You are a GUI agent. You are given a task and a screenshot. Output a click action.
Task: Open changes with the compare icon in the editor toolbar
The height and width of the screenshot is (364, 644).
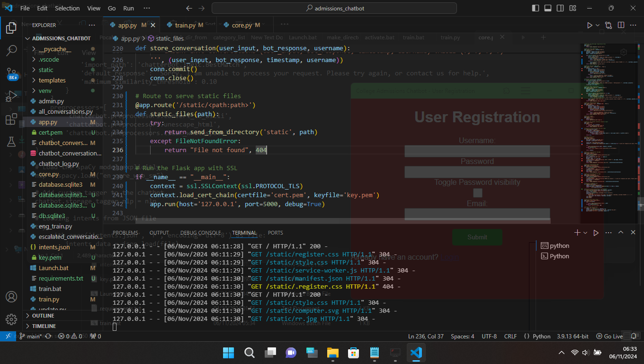tap(608, 25)
